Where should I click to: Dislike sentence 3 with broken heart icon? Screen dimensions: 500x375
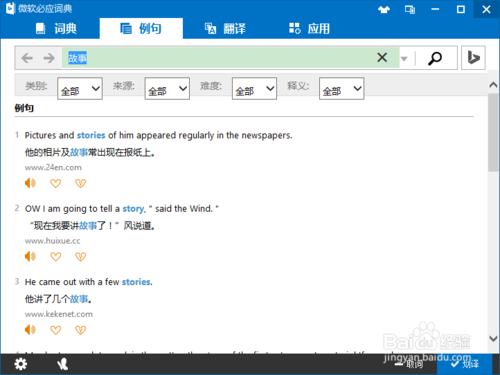tap(80, 330)
